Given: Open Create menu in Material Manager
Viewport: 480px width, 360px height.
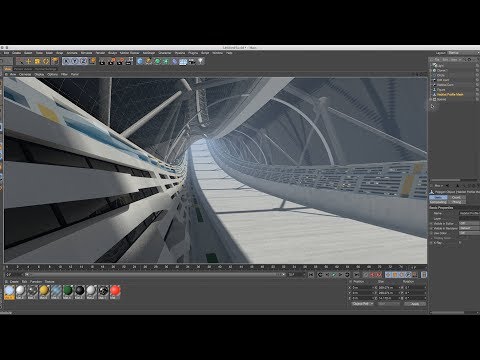Looking at the screenshot, I should pyautogui.click(x=14, y=282).
